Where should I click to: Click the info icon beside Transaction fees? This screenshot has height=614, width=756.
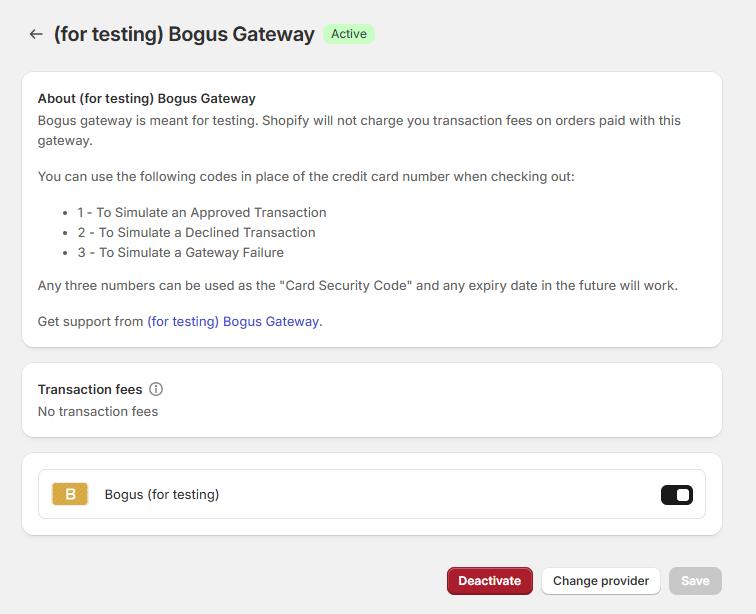[x=156, y=389]
